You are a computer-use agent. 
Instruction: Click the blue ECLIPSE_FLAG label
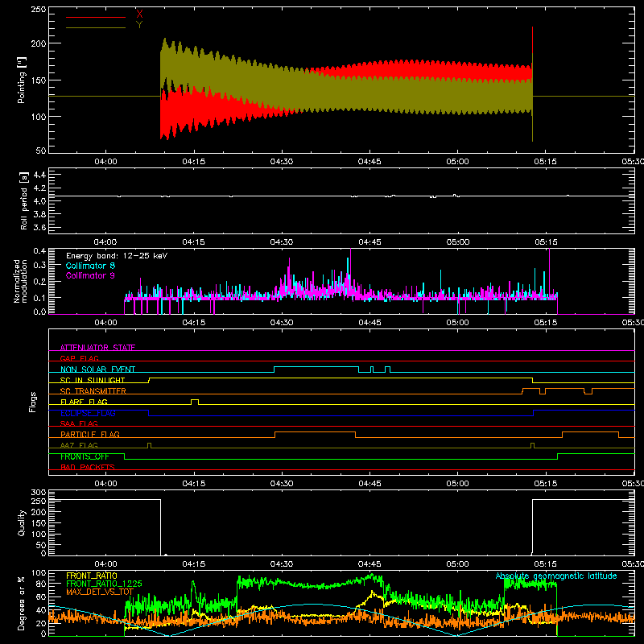tap(88, 413)
